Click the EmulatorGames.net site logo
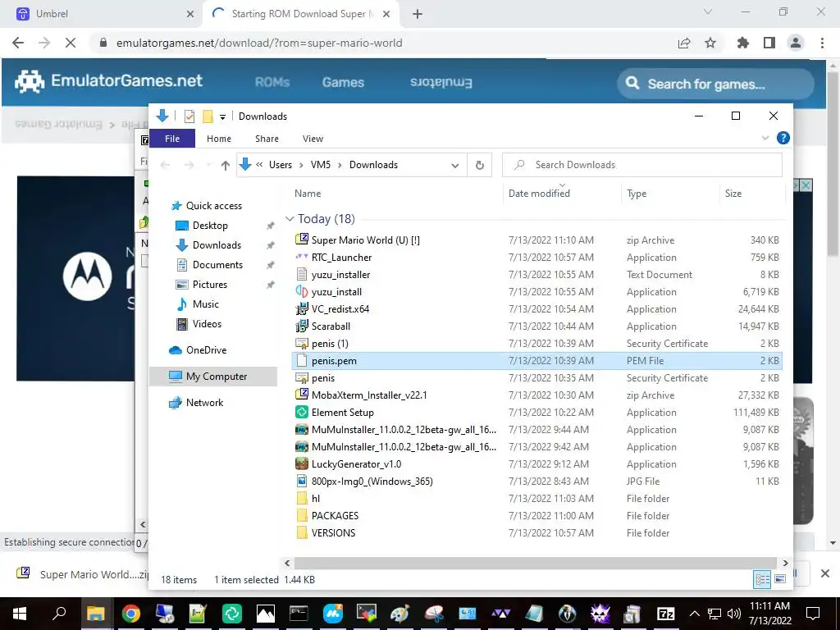 (109, 81)
